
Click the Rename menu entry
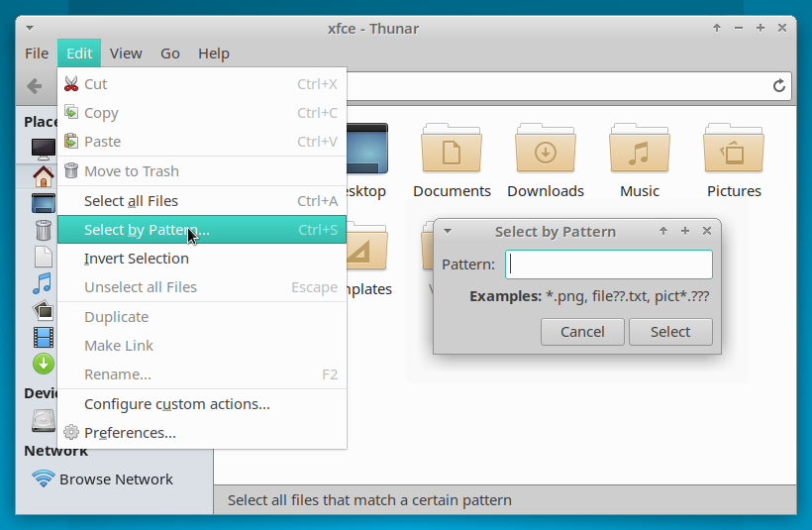pos(202,374)
